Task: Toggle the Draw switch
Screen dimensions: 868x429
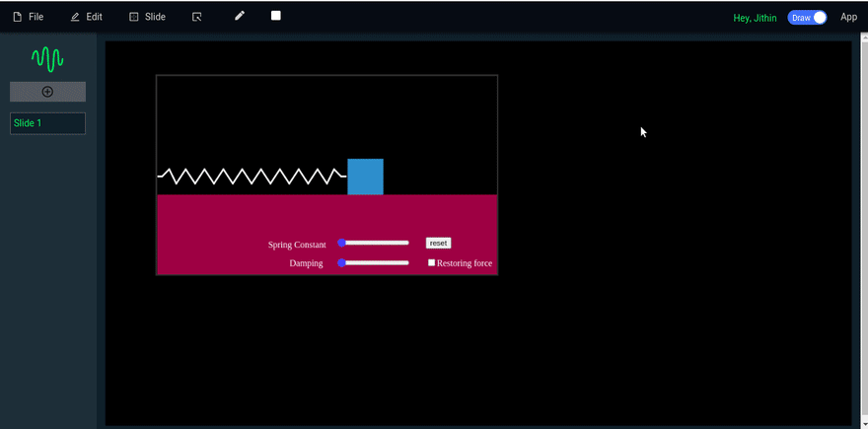Action: tap(807, 18)
